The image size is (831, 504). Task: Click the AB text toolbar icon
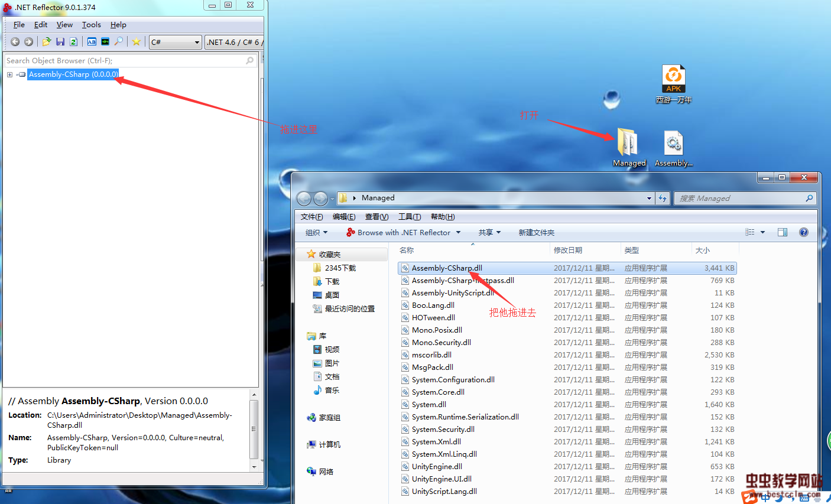click(x=92, y=42)
